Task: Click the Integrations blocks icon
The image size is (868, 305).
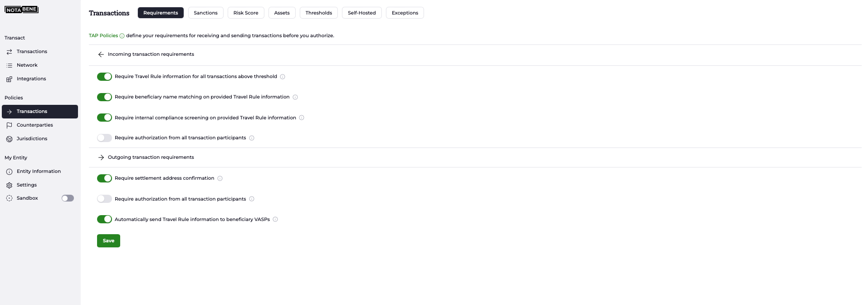Action: click(x=9, y=79)
